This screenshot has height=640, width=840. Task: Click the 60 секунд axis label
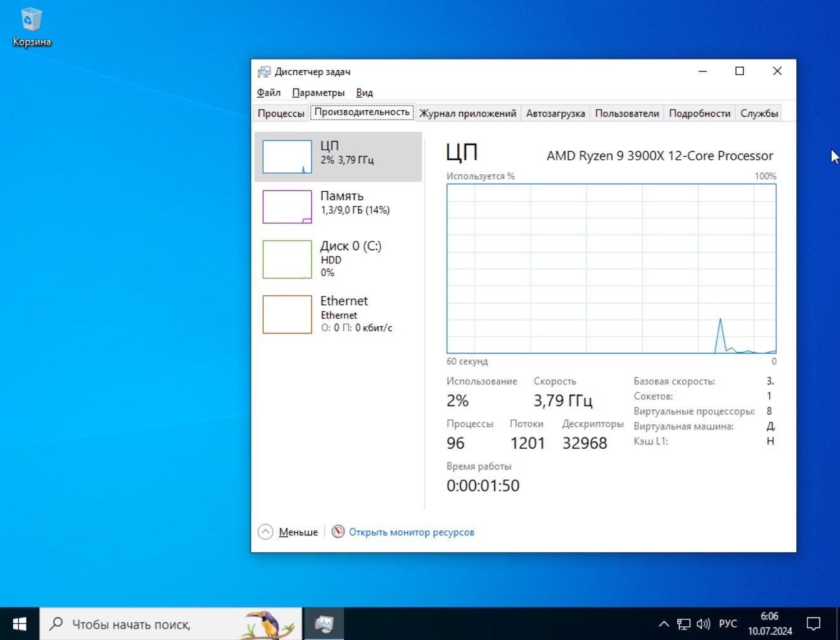click(x=467, y=361)
